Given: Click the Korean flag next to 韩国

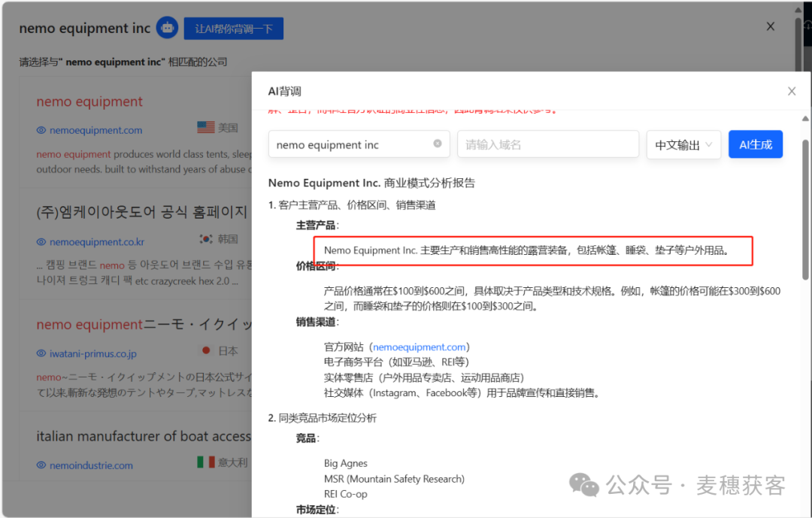Looking at the screenshot, I should point(205,239).
